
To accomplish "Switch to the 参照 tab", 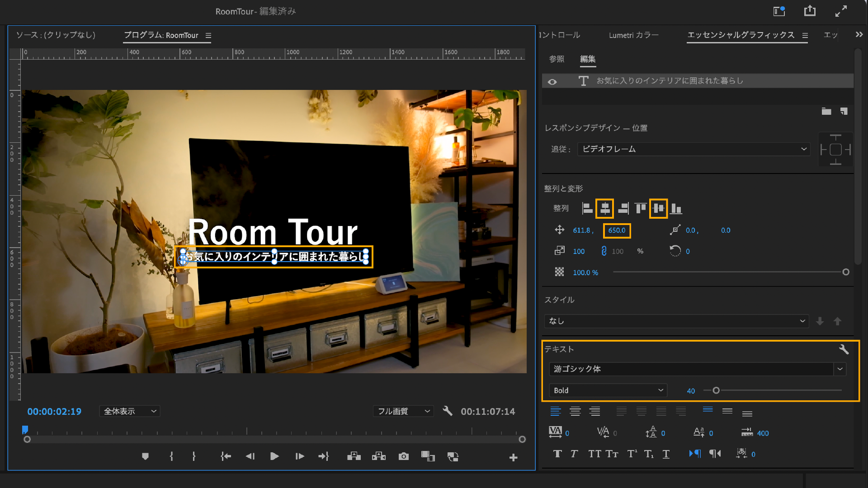I will 556,59.
